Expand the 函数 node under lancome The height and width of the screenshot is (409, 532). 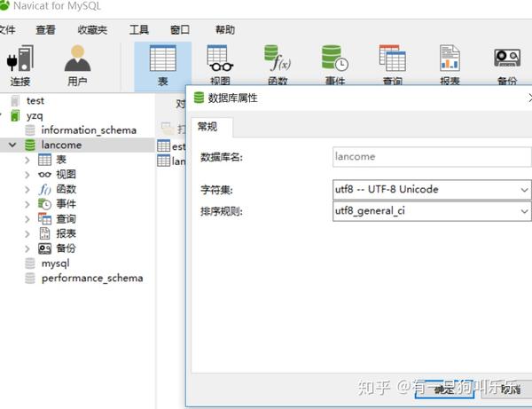(27, 189)
